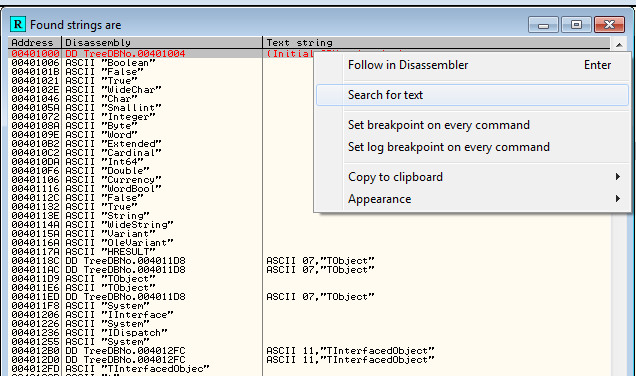Select ASCII "Word" row at 0040109E

coord(161,134)
